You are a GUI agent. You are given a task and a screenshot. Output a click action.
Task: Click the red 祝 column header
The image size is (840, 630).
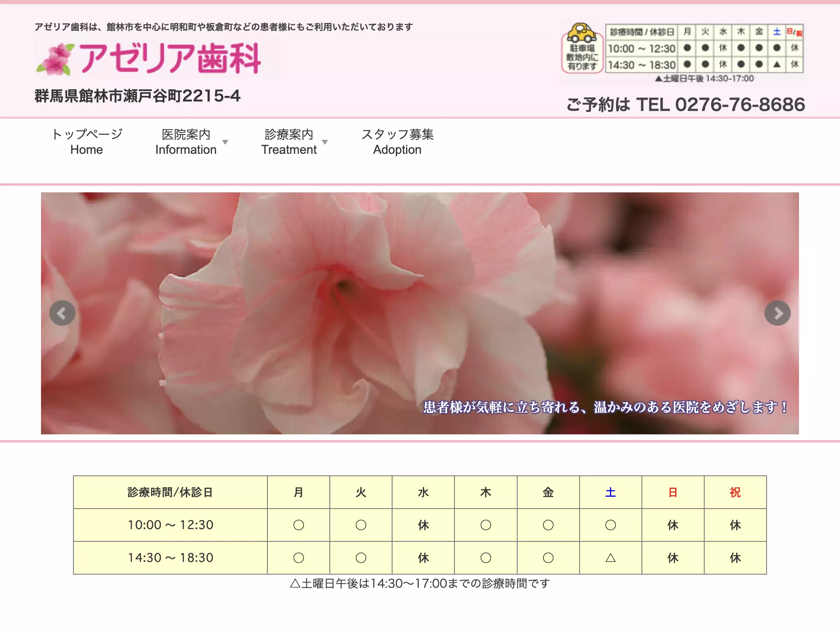pos(735,492)
